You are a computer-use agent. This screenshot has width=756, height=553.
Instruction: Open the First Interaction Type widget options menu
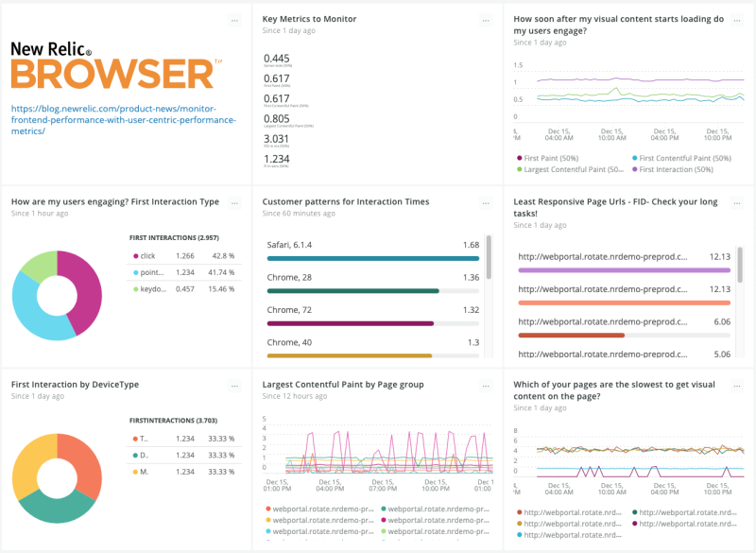[x=235, y=202]
